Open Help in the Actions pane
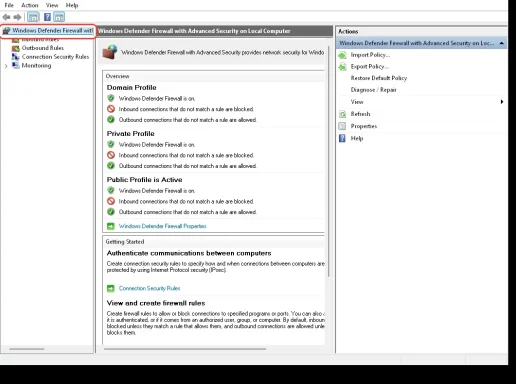The image size is (516, 384). click(x=357, y=138)
